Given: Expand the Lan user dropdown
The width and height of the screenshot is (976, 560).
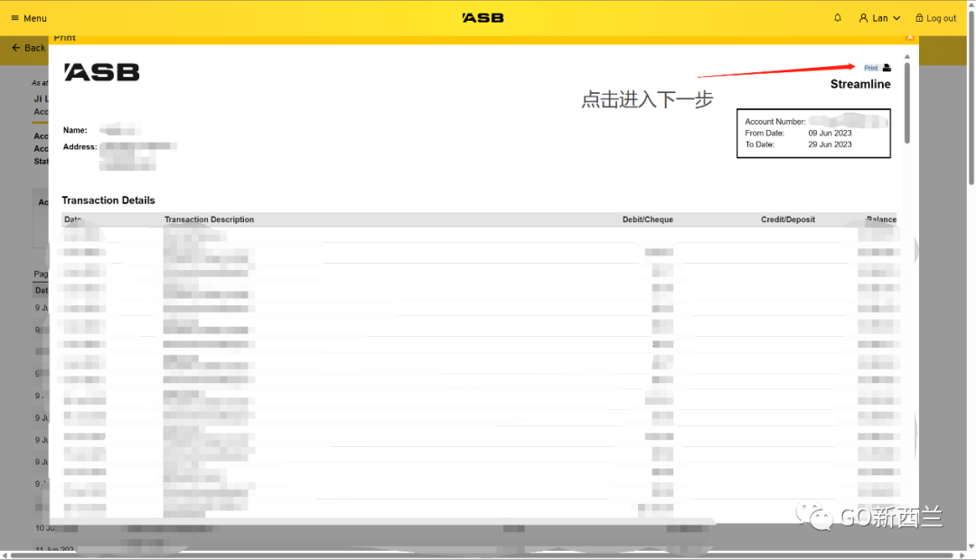Looking at the screenshot, I should pos(879,18).
